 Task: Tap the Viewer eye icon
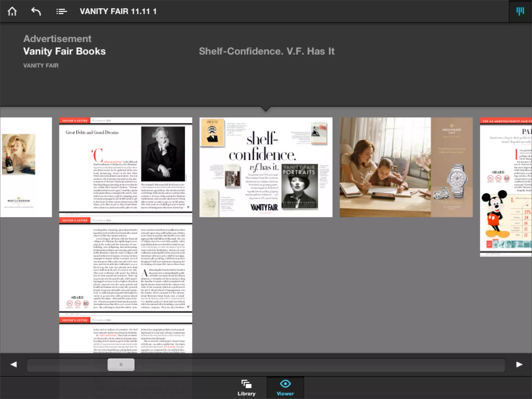click(285, 384)
